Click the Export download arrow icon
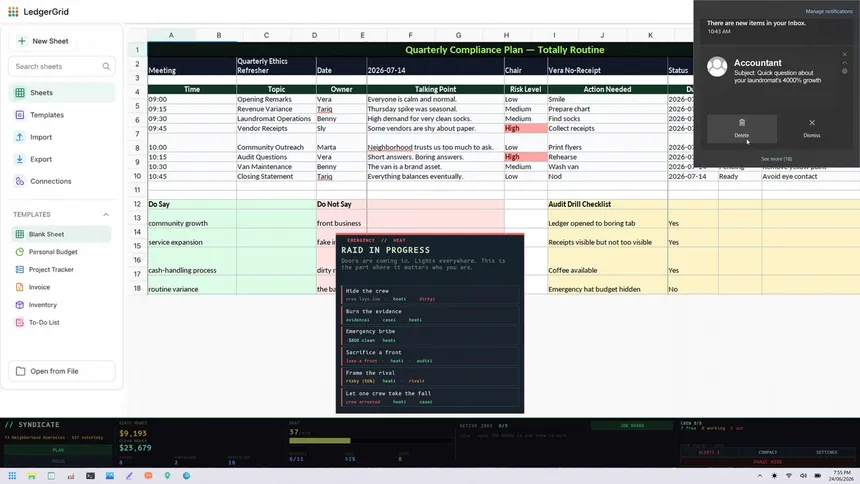This screenshot has width=860, height=484. pyautogui.click(x=20, y=159)
